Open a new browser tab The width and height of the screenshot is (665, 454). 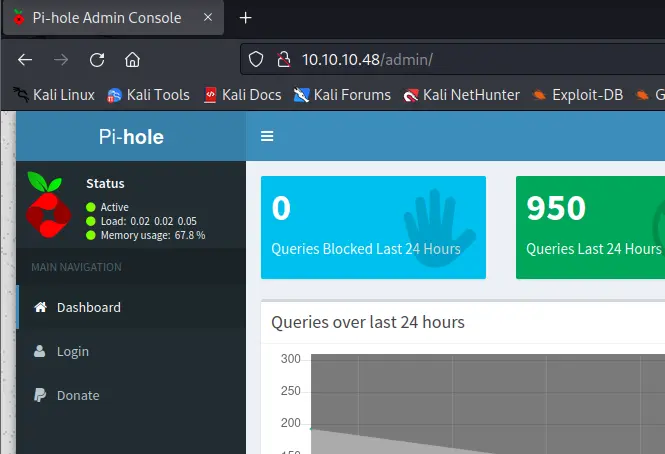click(x=246, y=18)
